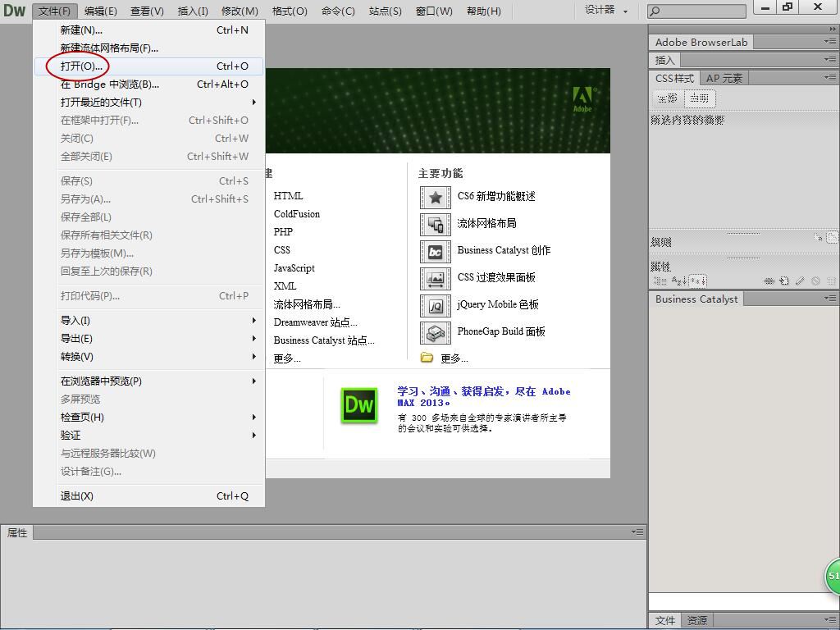Click the new CSS rule icon
The image size is (840, 630).
pyautogui.click(x=784, y=281)
